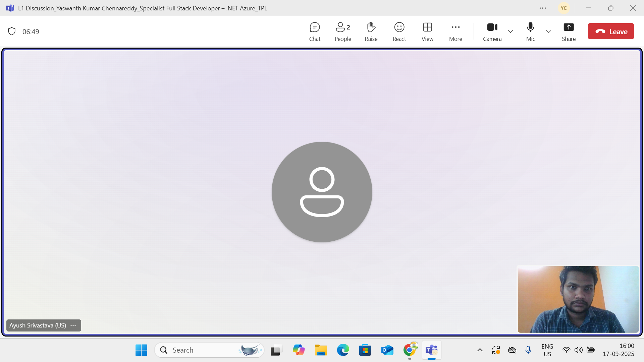Mute the Mic
The width and height of the screenshot is (644, 362).
coord(530,32)
